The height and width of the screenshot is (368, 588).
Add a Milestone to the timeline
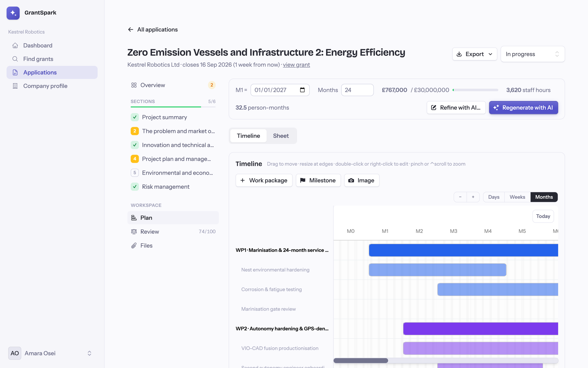coord(318,180)
